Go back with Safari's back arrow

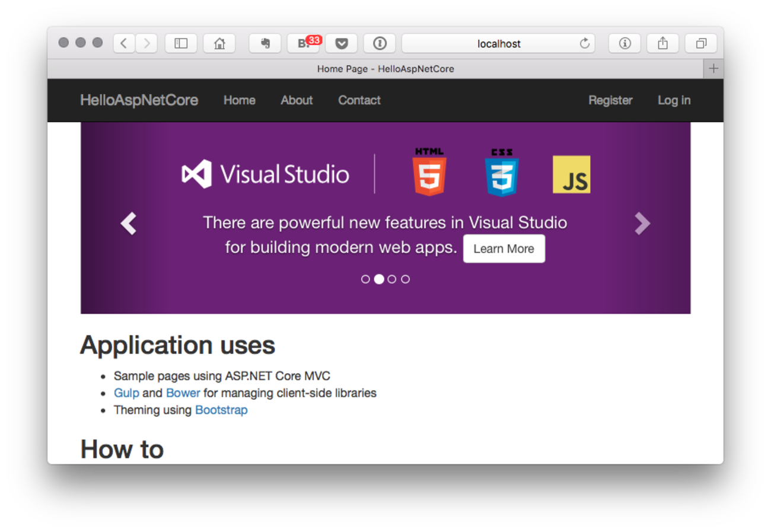[x=124, y=43]
